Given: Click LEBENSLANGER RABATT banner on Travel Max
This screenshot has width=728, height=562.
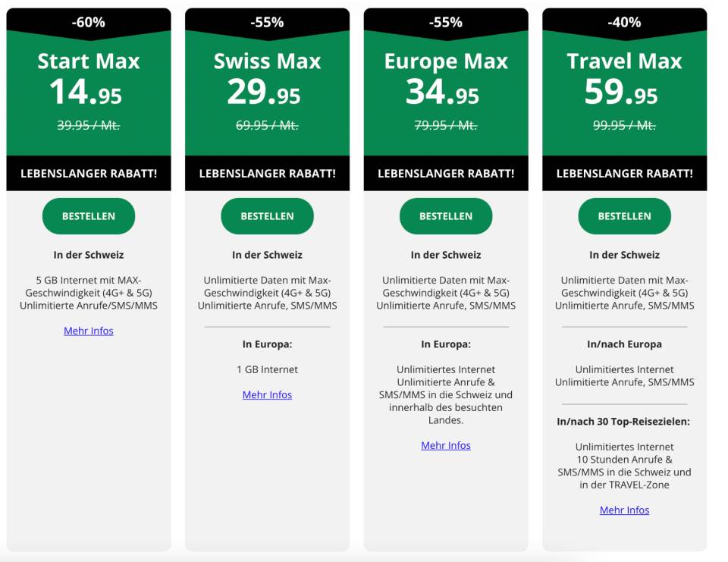Looking at the screenshot, I should click(x=625, y=173).
